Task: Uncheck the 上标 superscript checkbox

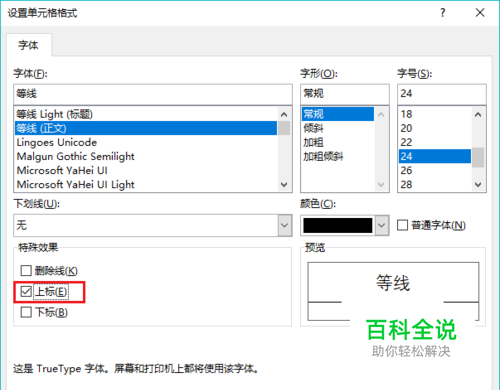Action: point(26,291)
